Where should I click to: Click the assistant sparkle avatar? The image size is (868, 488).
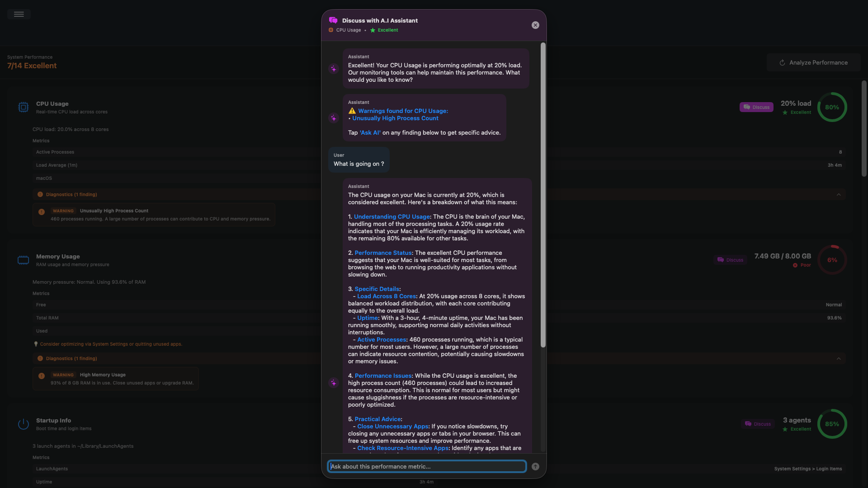coord(334,69)
